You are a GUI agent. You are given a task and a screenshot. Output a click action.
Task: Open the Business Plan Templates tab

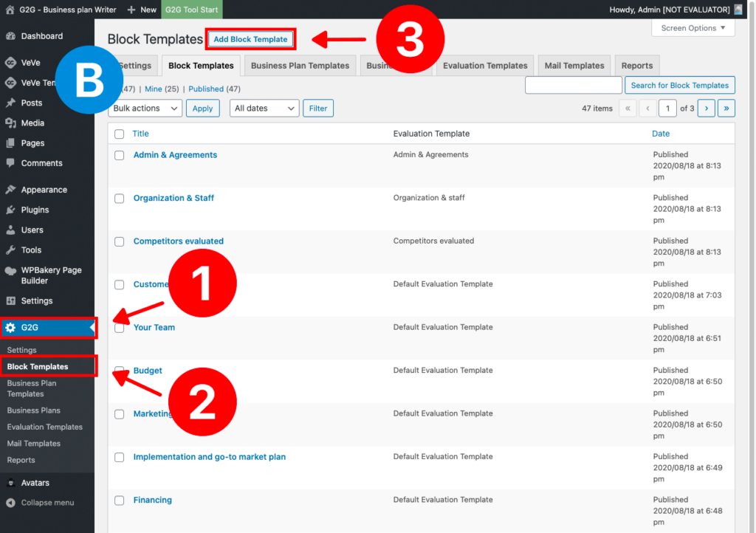(300, 66)
